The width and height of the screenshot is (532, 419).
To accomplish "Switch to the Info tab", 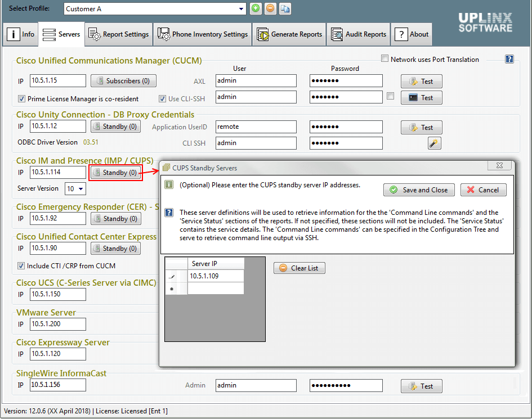I will [21, 34].
